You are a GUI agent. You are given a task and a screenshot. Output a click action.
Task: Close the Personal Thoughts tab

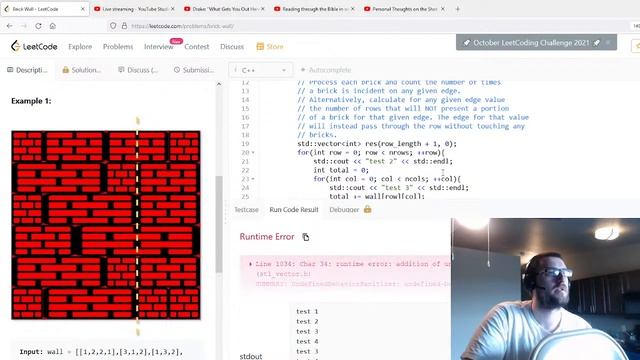(442, 9)
